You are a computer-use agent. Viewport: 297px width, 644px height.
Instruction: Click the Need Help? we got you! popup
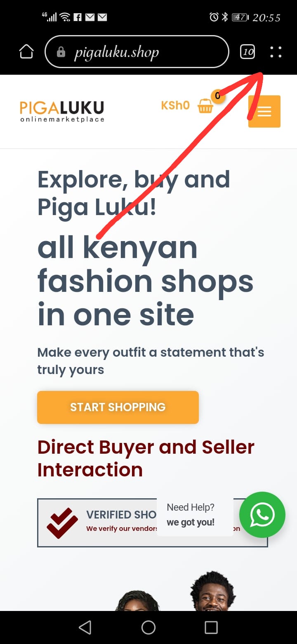point(195,515)
